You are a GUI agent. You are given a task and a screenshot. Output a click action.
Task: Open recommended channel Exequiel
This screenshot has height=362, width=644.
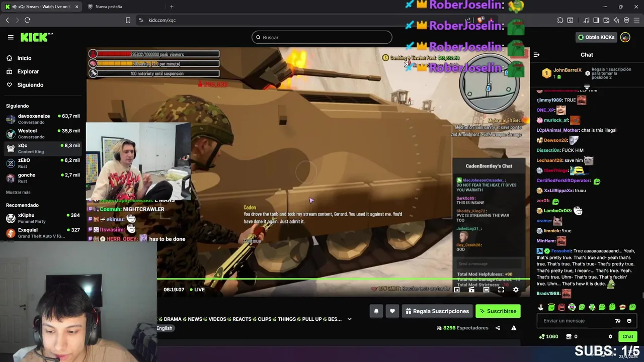coord(43,233)
